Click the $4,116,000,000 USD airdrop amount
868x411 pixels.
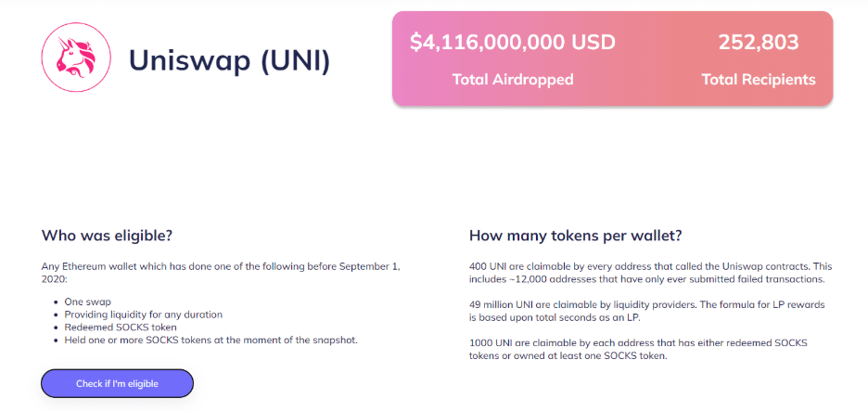513,43
